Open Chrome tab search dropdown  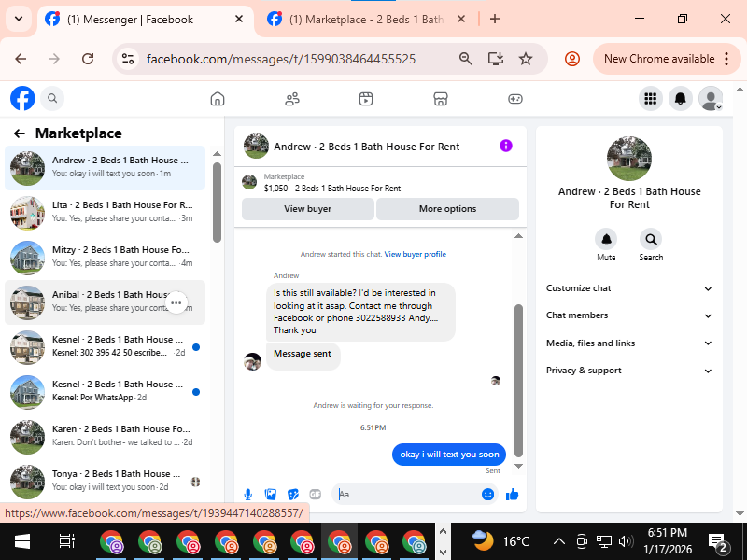click(x=19, y=19)
